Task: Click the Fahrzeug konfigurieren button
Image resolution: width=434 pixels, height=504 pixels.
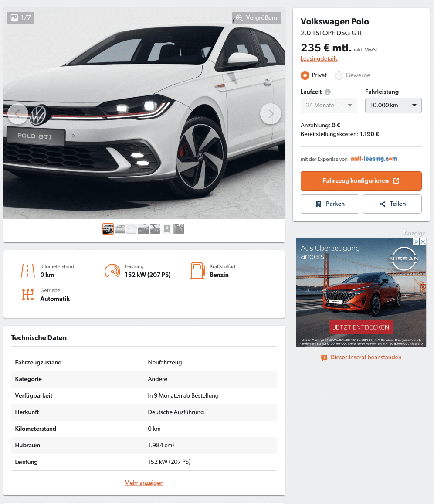Action: click(361, 180)
